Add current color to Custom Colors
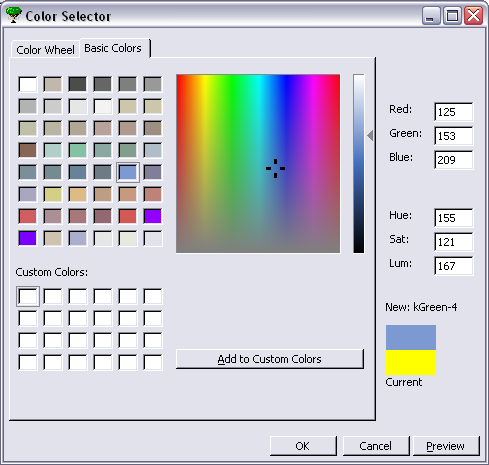The width and height of the screenshot is (489, 465). coord(269,359)
